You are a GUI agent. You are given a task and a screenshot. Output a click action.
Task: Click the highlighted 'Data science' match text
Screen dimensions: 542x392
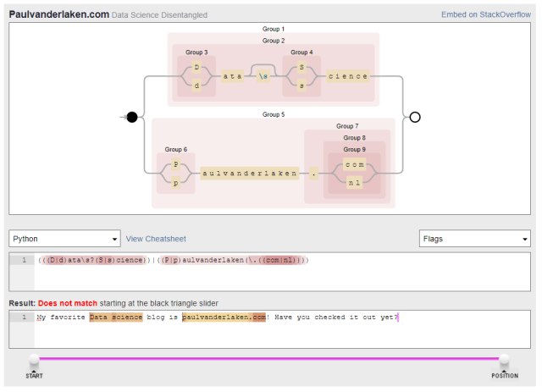click(116, 317)
